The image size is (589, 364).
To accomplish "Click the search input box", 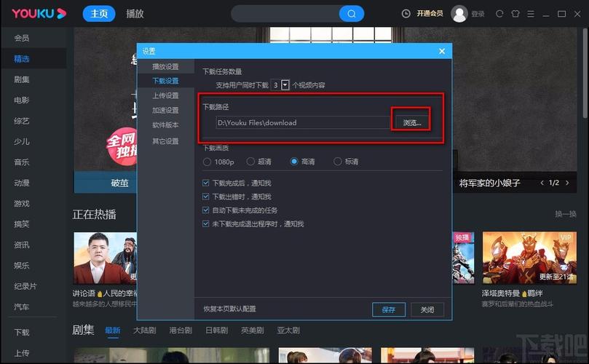I will pos(285,14).
